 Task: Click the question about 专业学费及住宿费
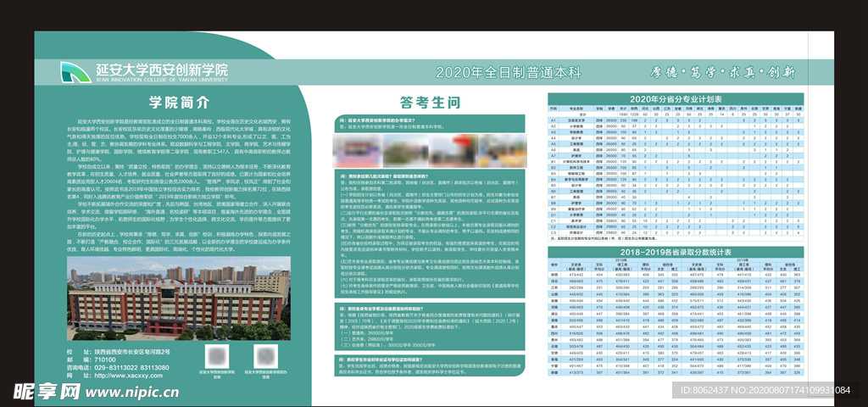(381, 309)
